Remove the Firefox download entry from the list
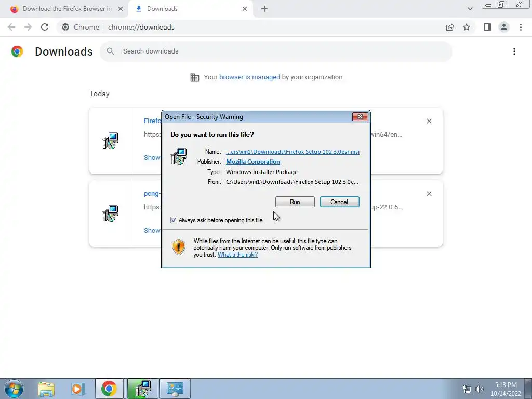 [429, 121]
